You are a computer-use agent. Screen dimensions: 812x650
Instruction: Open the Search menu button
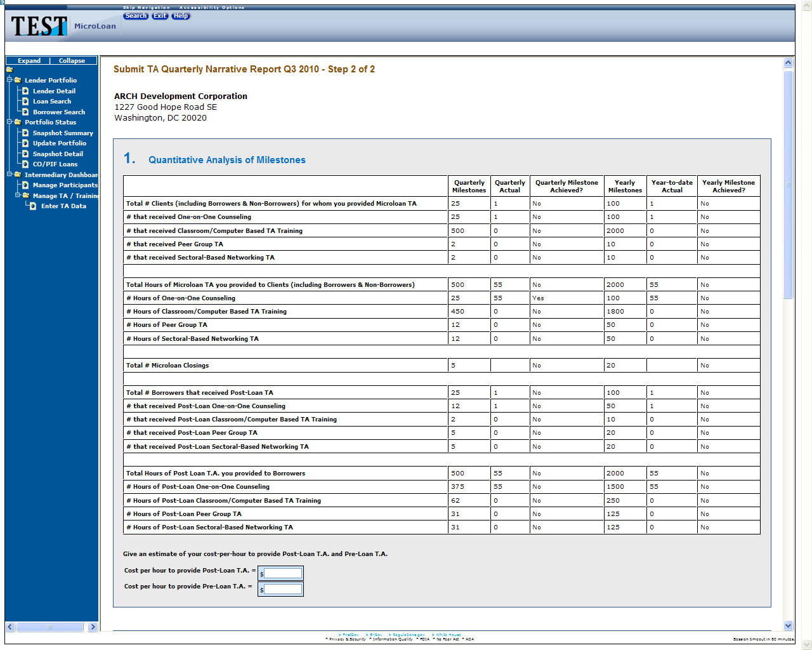tap(136, 16)
